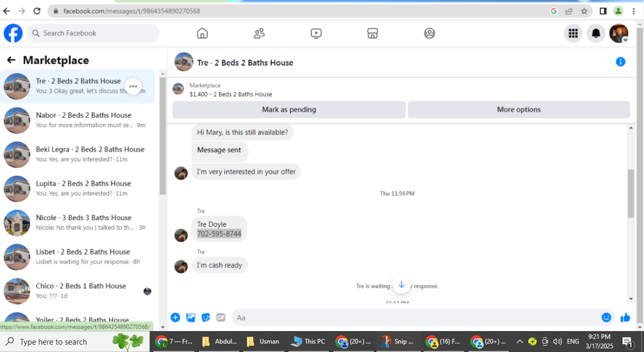Open the Watch video icon
Viewport: 644px width, 352px height.
316,34
